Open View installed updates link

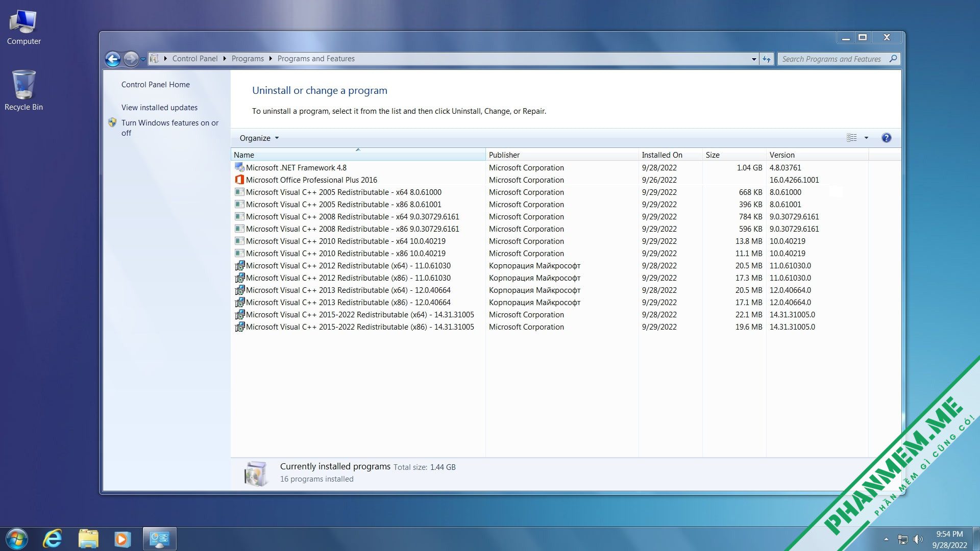159,108
